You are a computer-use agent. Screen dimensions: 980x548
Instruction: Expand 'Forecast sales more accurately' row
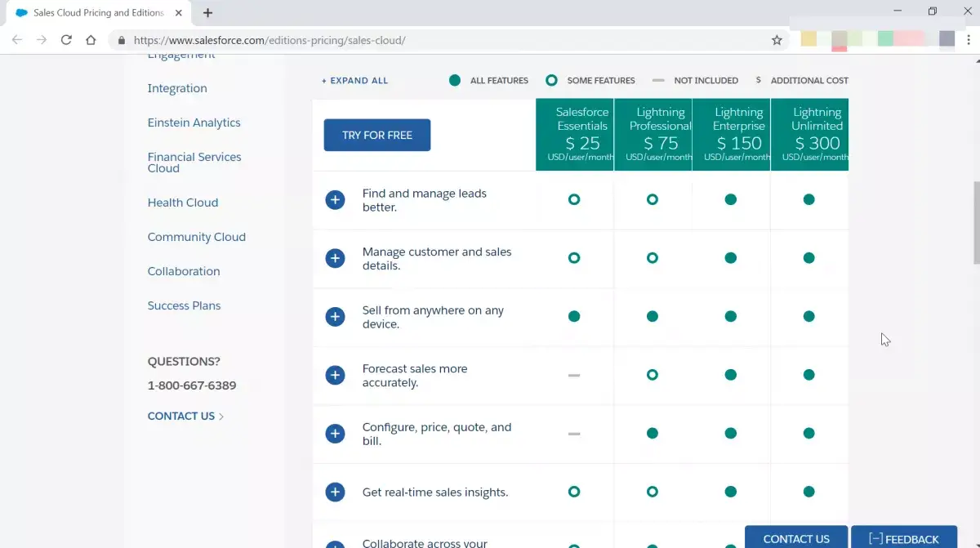pos(335,376)
